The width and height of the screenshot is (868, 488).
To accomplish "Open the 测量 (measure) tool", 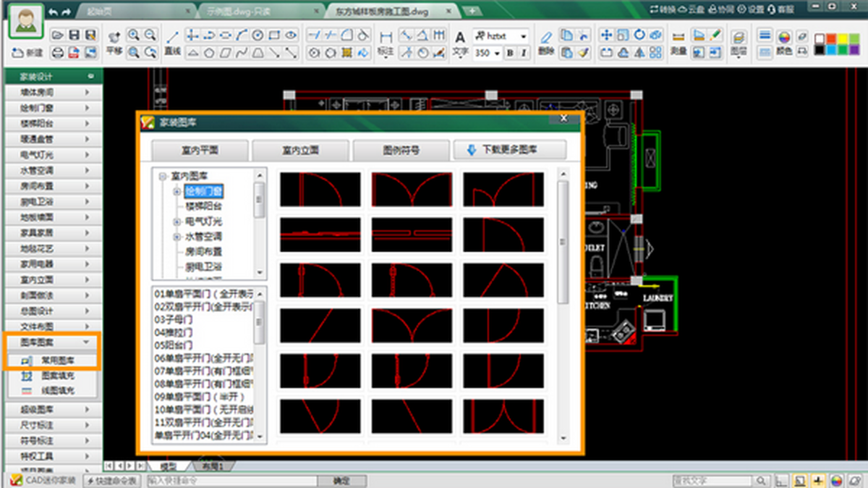I will pos(678,41).
